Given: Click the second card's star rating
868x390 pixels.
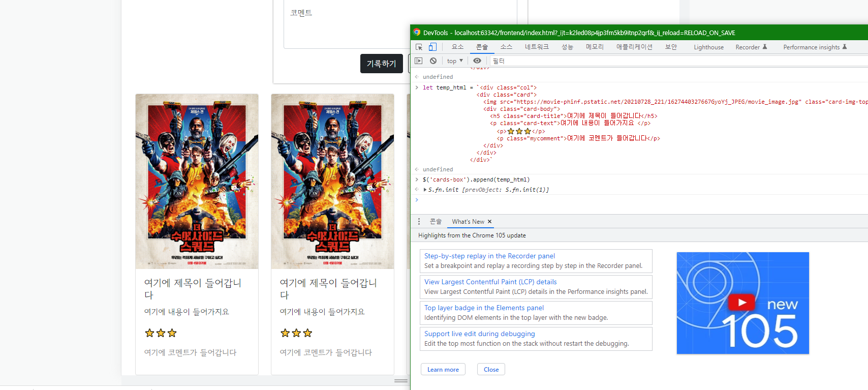Looking at the screenshot, I should 296,333.
